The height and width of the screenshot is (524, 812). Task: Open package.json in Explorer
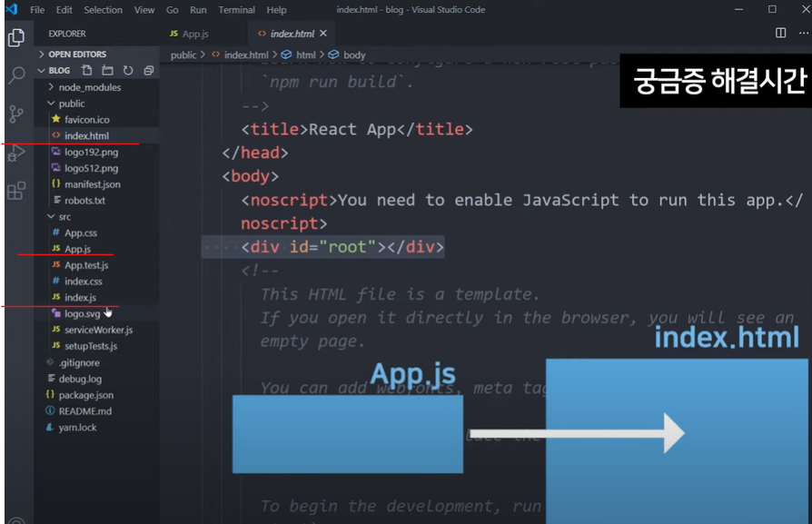(x=97, y=395)
